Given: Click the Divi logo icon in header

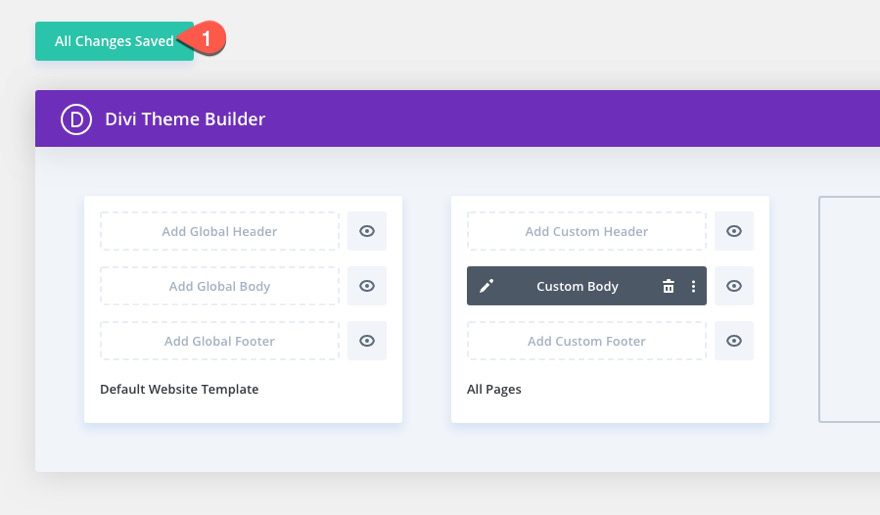Looking at the screenshot, I should coord(76,119).
